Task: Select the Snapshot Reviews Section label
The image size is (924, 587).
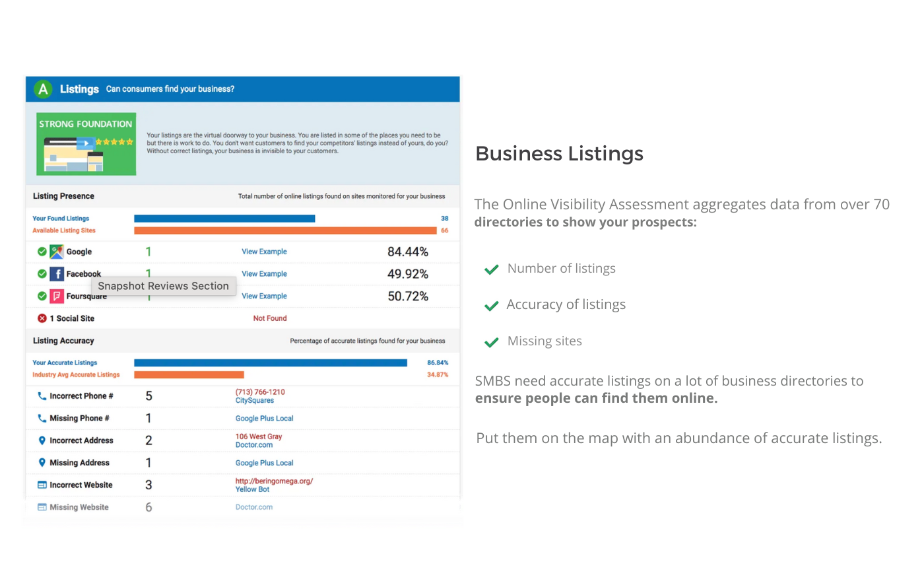Action: 163,286
